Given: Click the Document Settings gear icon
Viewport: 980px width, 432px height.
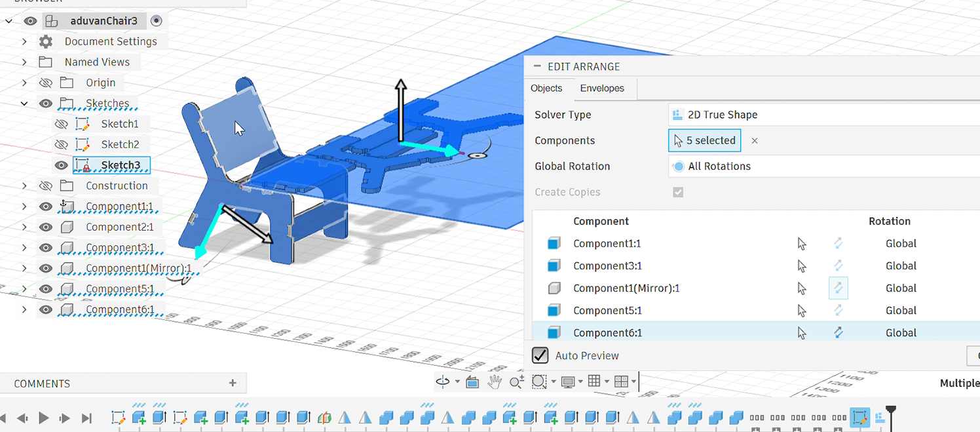Looking at the screenshot, I should (x=45, y=41).
